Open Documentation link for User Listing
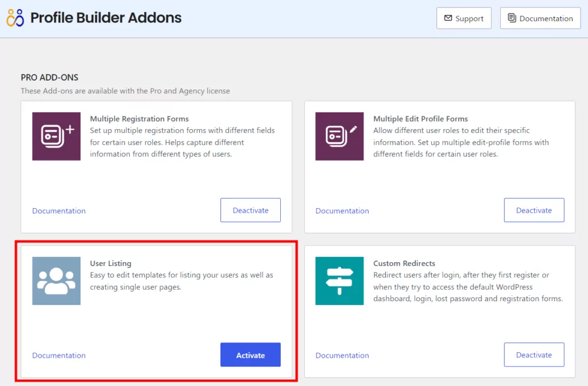 pos(59,355)
